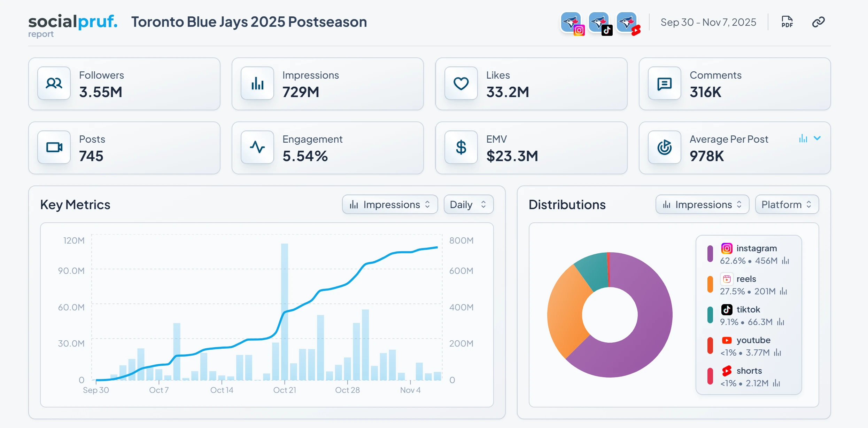Click the Oct 14 axis label
Viewport: 868px width, 428px height.
point(222,390)
